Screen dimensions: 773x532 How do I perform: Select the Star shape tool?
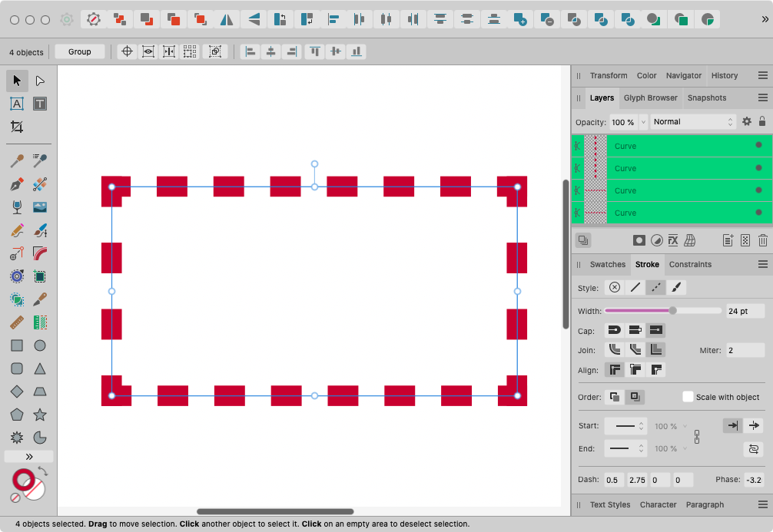pos(40,415)
